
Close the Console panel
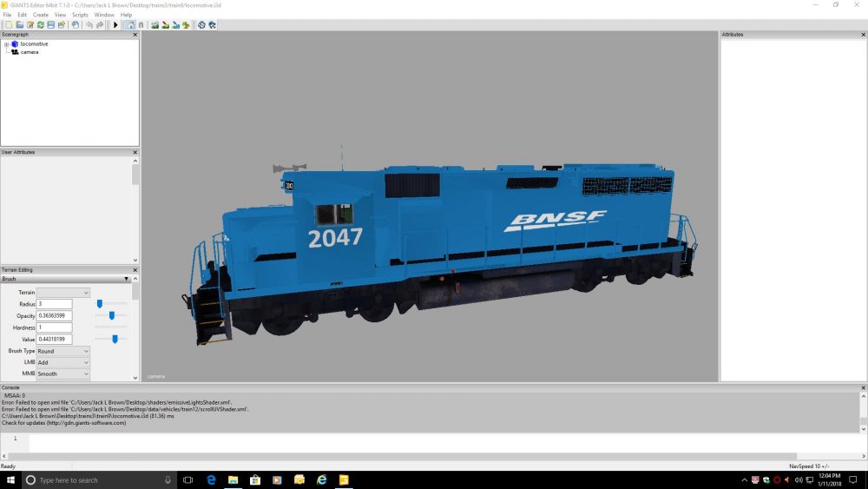(863, 388)
